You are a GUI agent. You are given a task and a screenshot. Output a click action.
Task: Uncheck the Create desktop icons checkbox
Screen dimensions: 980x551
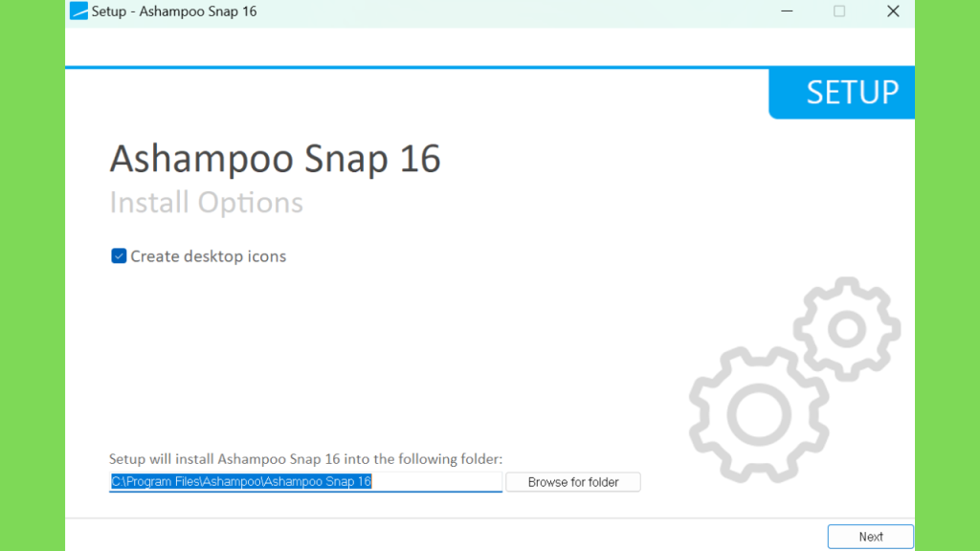click(119, 256)
